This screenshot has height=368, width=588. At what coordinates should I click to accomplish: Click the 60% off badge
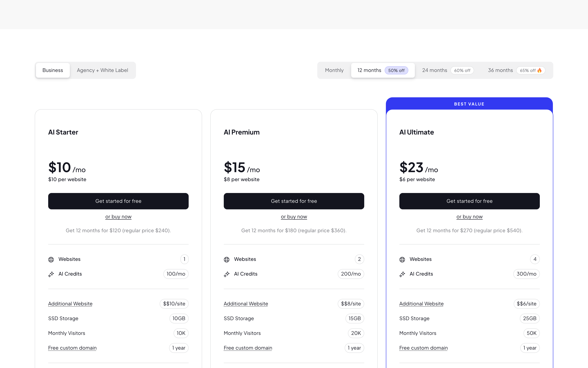pos(462,71)
